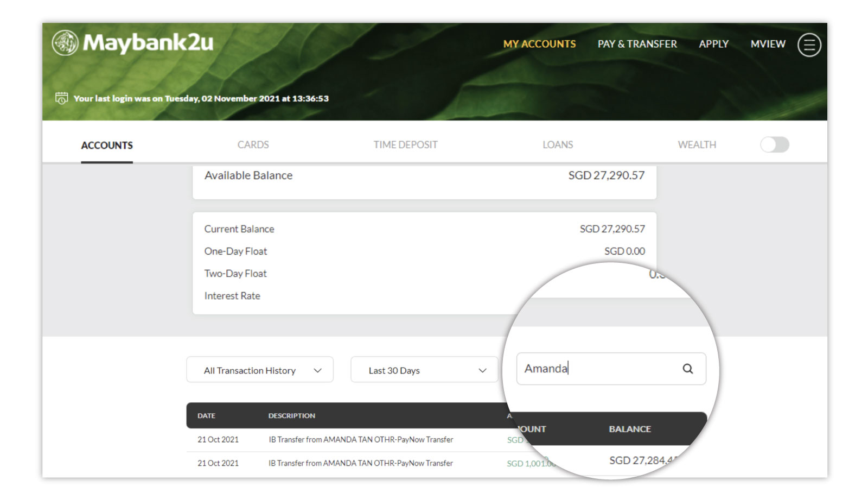This screenshot has width=868, height=499.
Task: Open PAY & TRANSFER menu
Action: (x=637, y=44)
